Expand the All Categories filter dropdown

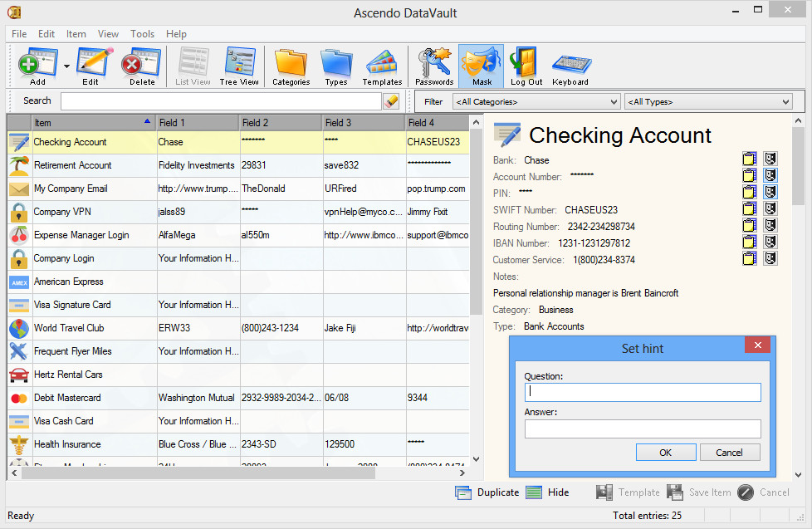pyautogui.click(x=536, y=101)
